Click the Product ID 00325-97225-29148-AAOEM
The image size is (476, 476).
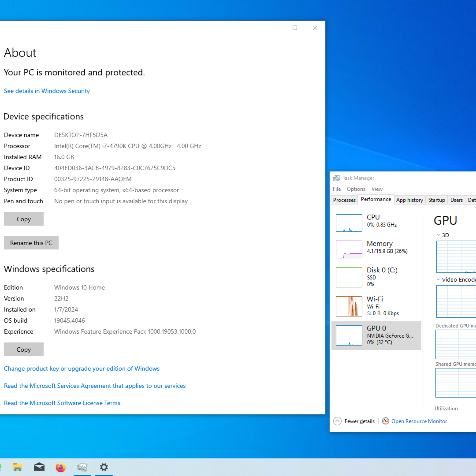93,179
